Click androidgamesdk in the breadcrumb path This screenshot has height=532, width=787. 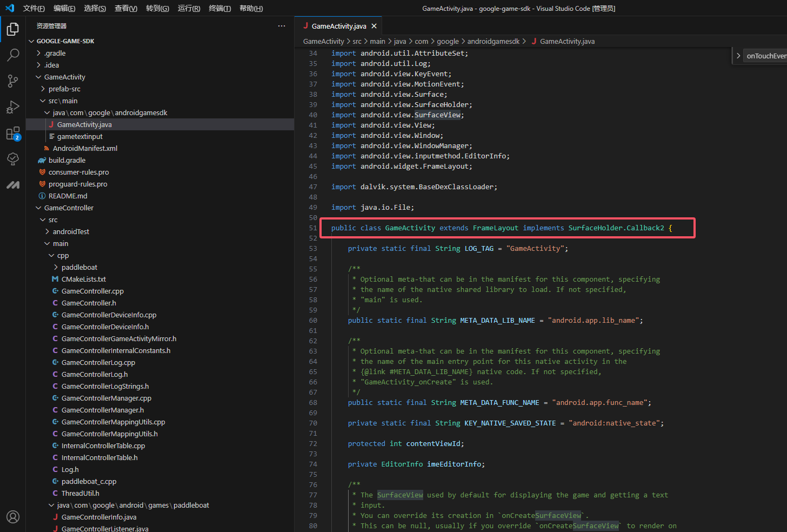[x=493, y=42]
